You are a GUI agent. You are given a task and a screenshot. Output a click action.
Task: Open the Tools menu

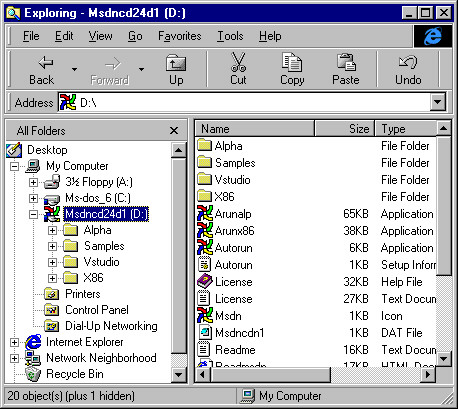tap(230, 36)
